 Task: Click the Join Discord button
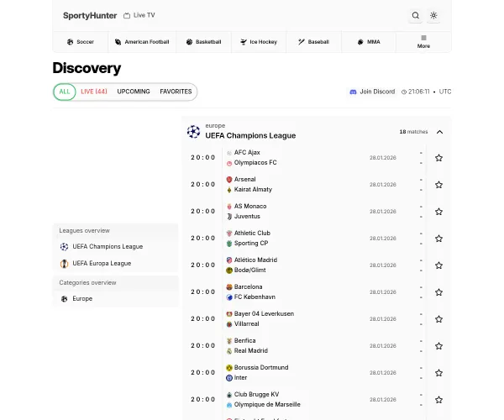tap(371, 92)
